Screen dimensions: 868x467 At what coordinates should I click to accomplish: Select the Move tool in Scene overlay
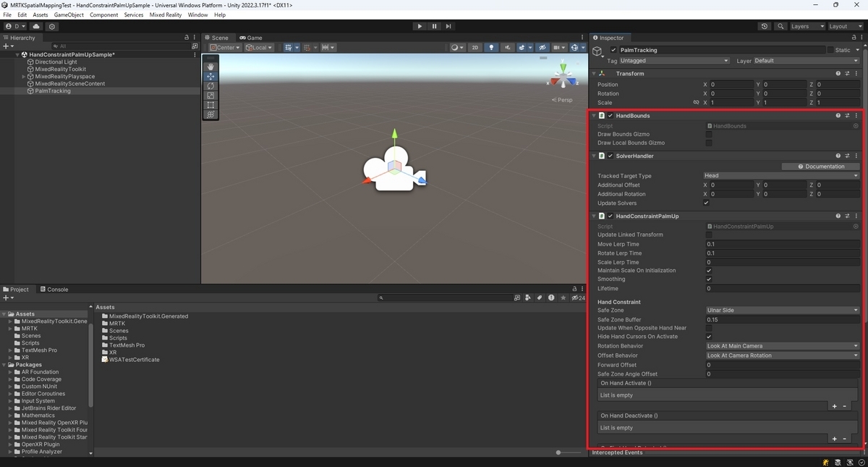tap(210, 76)
